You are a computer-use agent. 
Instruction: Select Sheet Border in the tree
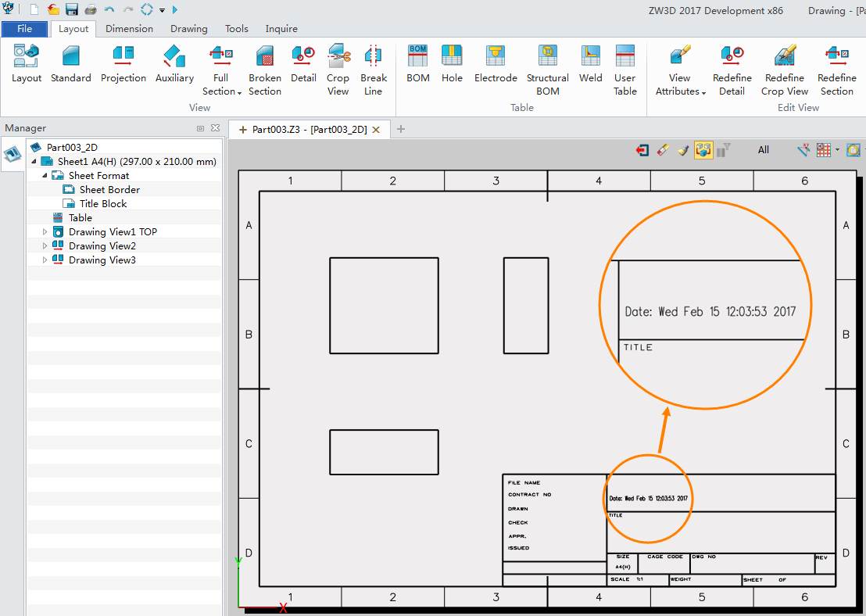pos(109,189)
